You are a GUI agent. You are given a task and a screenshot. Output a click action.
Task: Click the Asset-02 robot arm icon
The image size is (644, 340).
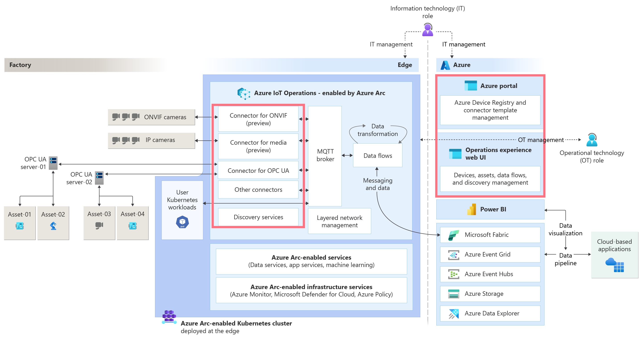[53, 226]
